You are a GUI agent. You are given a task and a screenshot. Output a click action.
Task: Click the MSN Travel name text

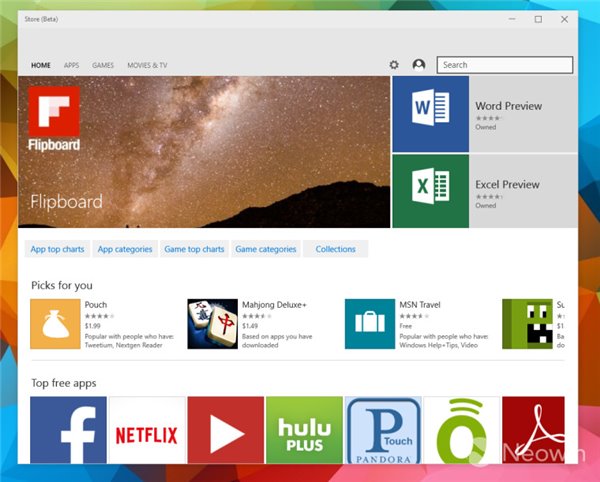coord(420,305)
